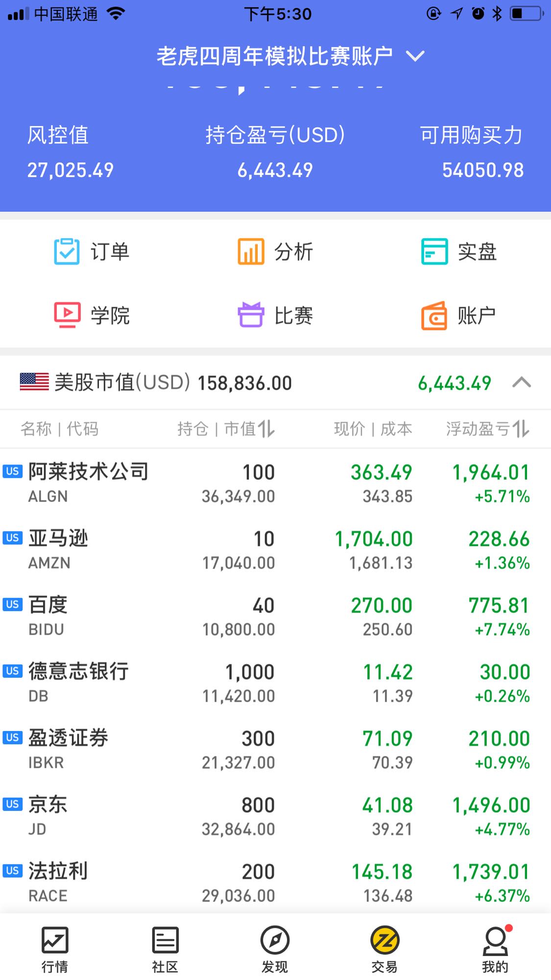Open the 分析 analysis chart icon
Image resolution: width=551 pixels, height=980 pixels.
click(251, 251)
